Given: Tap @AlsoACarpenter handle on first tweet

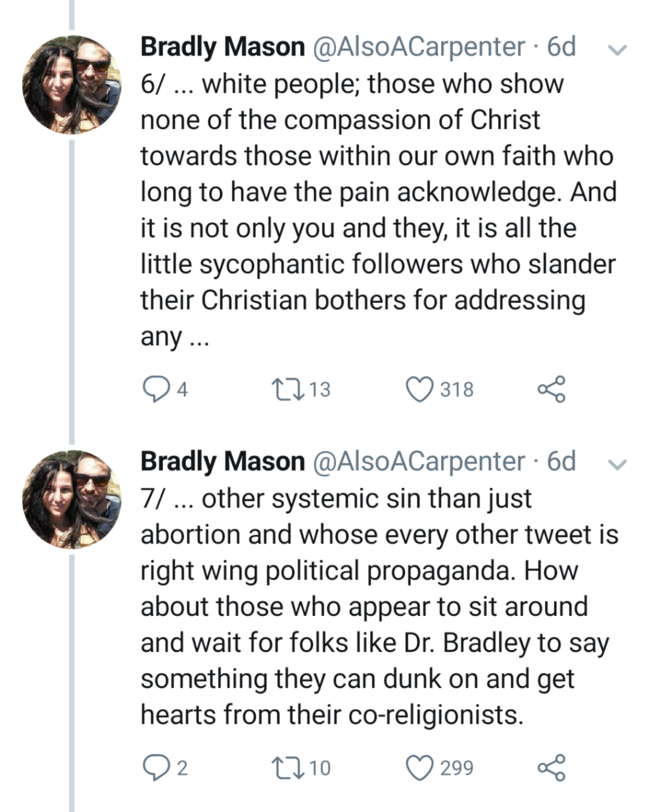Looking at the screenshot, I should pyautogui.click(x=419, y=47).
